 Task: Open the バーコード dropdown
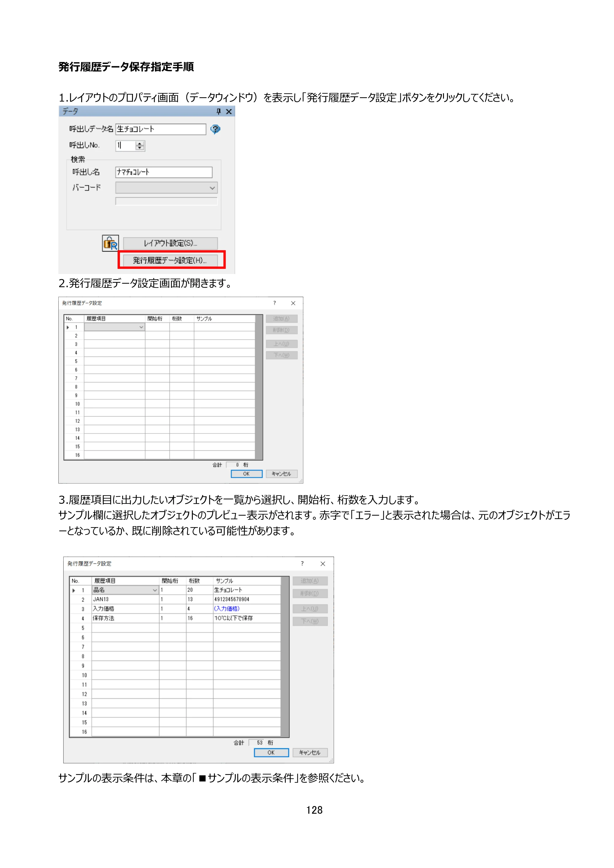click(x=166, y=187)
